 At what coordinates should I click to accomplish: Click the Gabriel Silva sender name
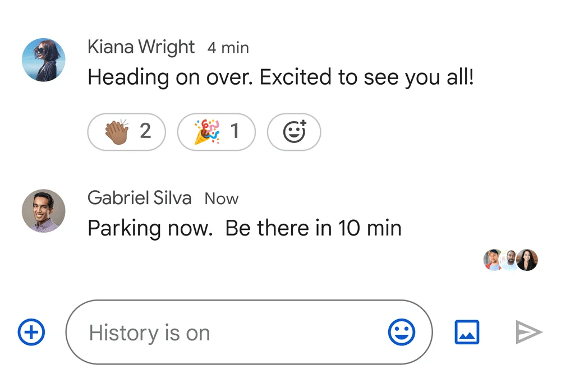[139, 198]
